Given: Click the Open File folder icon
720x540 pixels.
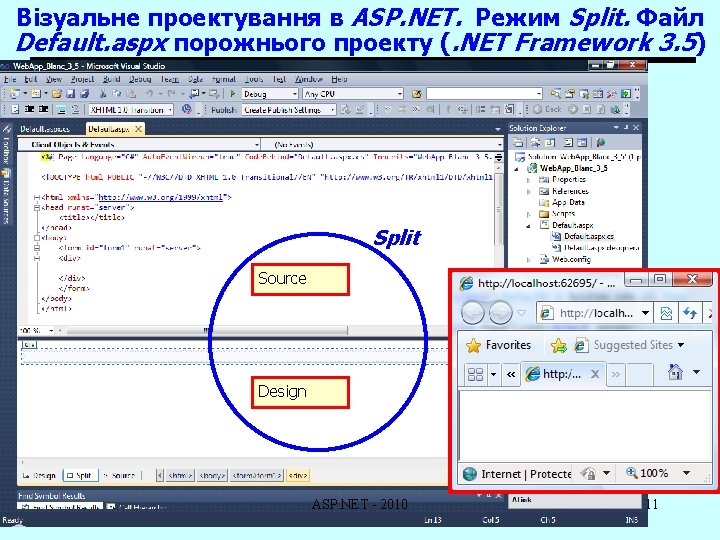Looking at the screenshot, I should coord(56,94).
